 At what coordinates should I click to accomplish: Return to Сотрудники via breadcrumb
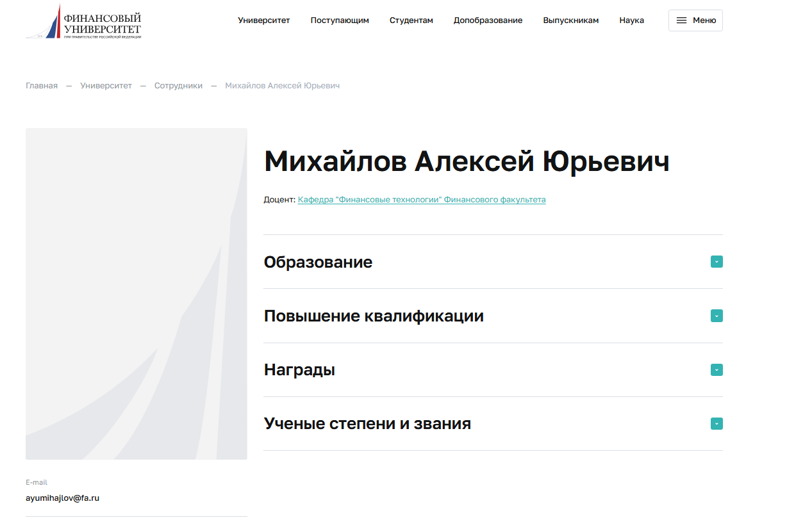tap(178, 86)
